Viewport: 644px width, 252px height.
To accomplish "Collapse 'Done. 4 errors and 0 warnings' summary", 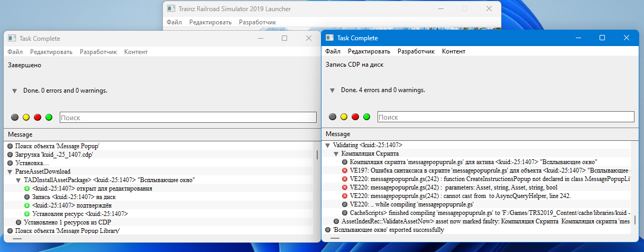I will [x=333, y=91].
